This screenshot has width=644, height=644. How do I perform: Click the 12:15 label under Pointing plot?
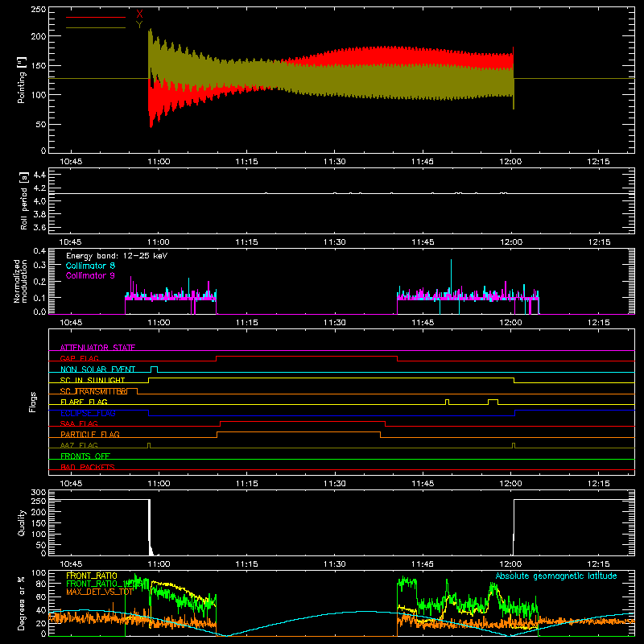[598, 162]
